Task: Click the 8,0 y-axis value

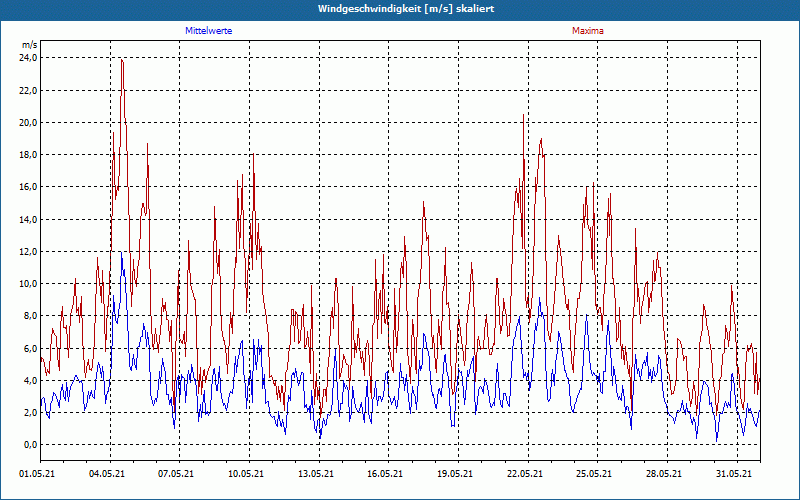Action: [30, 316]
